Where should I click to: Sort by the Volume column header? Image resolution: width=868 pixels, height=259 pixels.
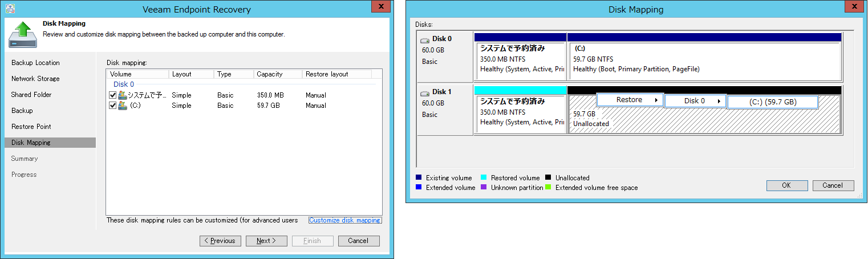click(x=137, y=74)
